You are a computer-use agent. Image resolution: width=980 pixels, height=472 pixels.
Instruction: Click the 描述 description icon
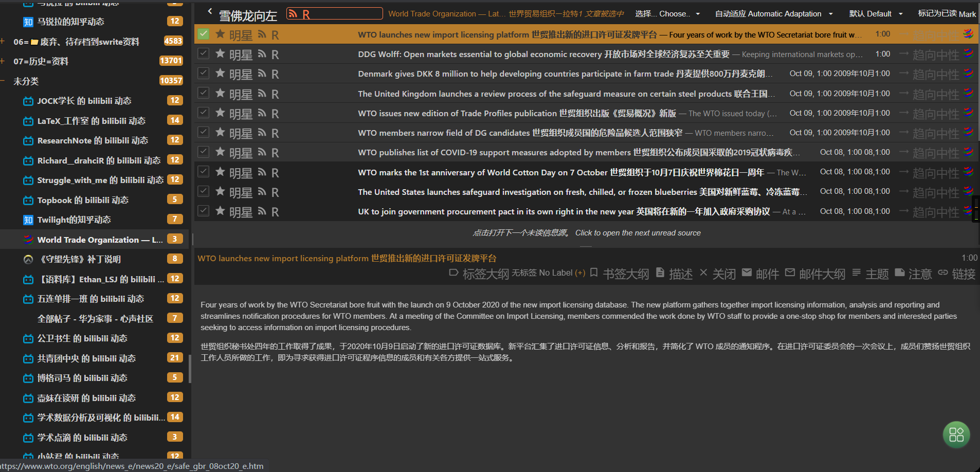pyautogui.click(x=661, y=273)
